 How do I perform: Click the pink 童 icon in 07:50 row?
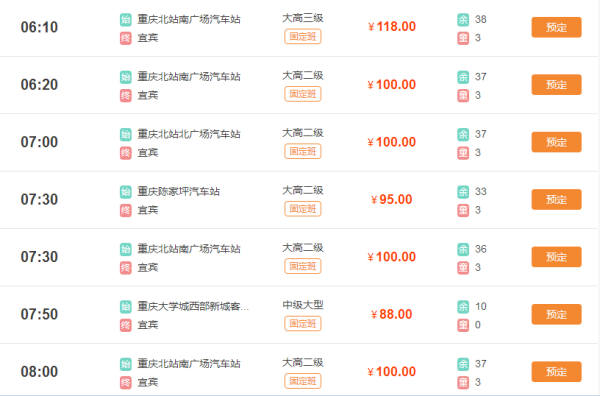click(x=463, y=325)
